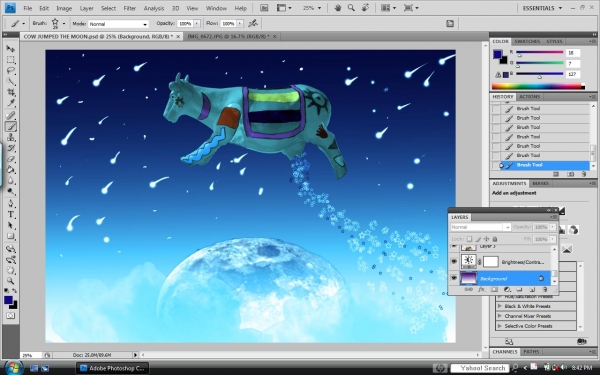Expand Channel Mixer Presets
The image size is (600, 375).
(x=499, y=316)
